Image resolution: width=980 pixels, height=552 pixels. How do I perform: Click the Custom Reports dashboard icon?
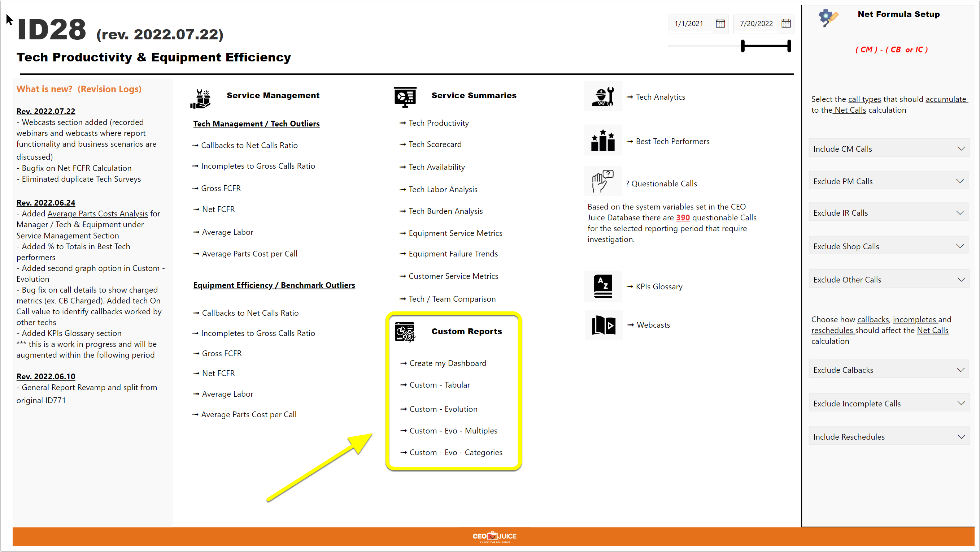pyautogui.click(x=405, y=332)
